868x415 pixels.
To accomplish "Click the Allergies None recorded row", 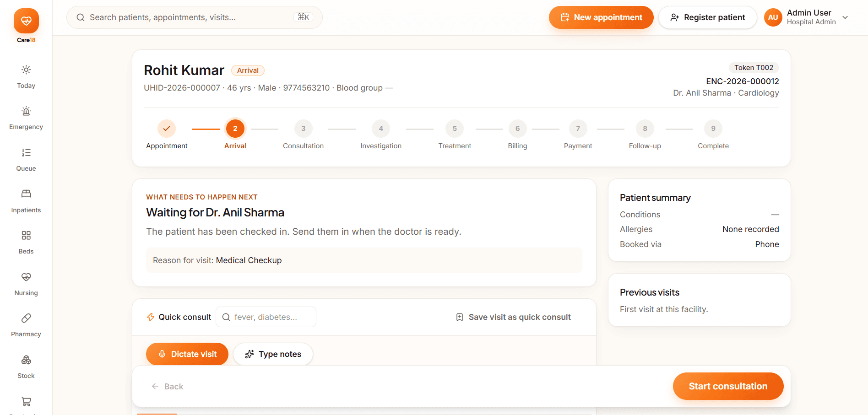I will pos(700,229).
